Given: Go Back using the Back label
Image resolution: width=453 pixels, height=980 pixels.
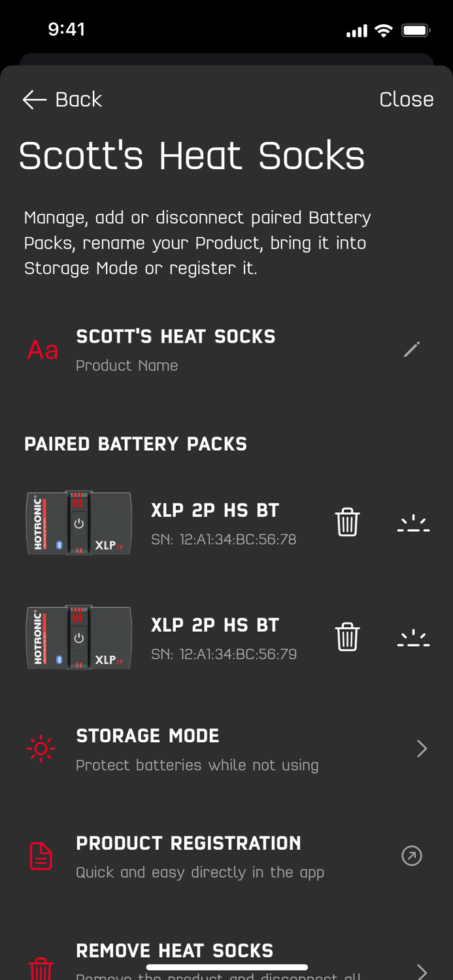Looking at the screenshot, I should (x=78, y=99).
